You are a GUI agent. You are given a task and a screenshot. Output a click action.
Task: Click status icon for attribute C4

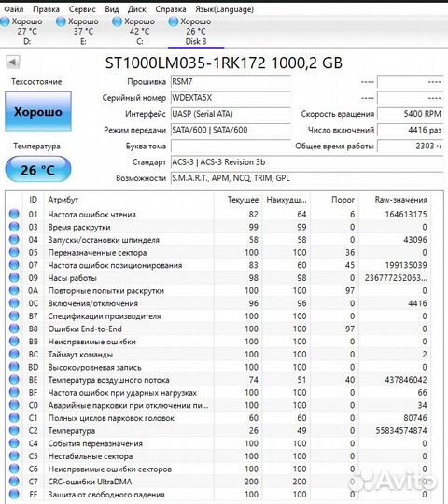point(14,443)
